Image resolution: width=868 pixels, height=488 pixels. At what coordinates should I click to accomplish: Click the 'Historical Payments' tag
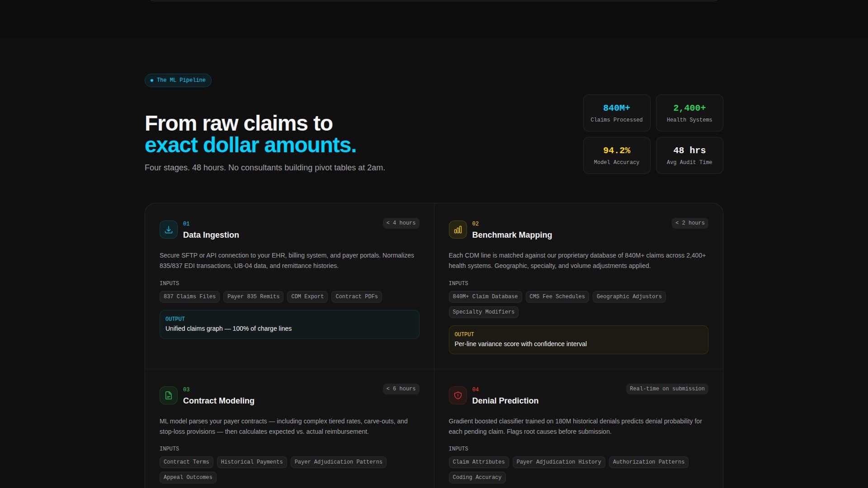tap(252, 462)
